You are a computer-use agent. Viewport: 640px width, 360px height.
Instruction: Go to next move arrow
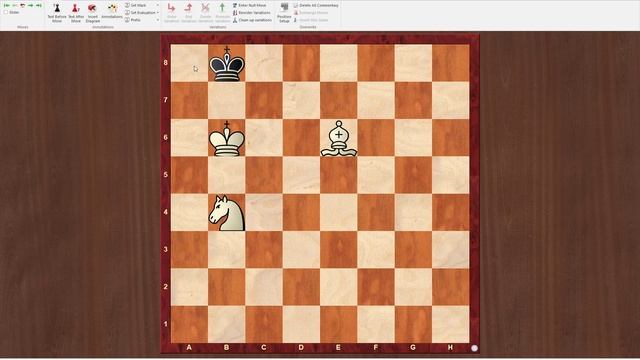31,5
